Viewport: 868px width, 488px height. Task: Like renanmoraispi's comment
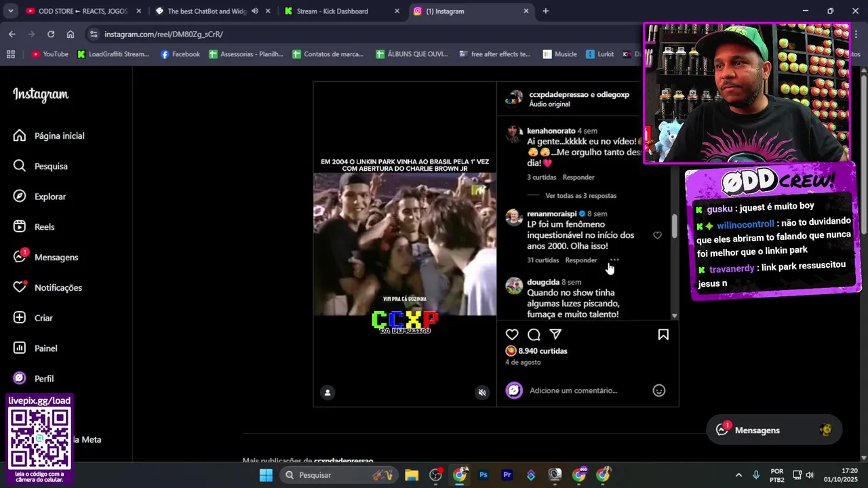click(657, 235)
